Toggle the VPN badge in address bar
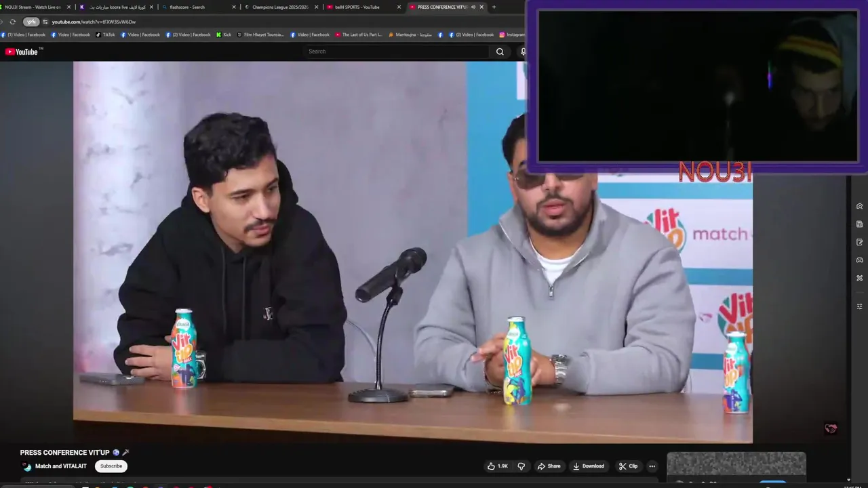This screenshot has height=488, width=868. tap(31, 22)
